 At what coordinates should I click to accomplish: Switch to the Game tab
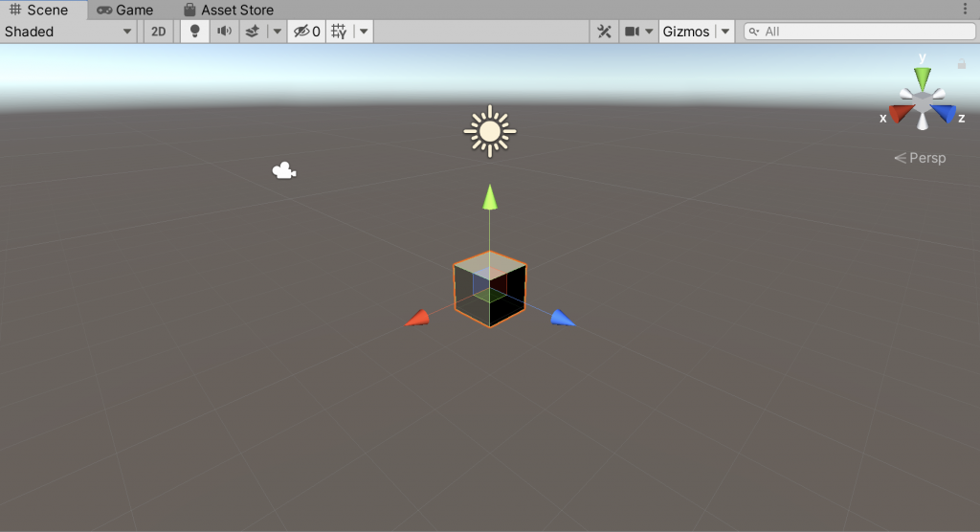125,10
